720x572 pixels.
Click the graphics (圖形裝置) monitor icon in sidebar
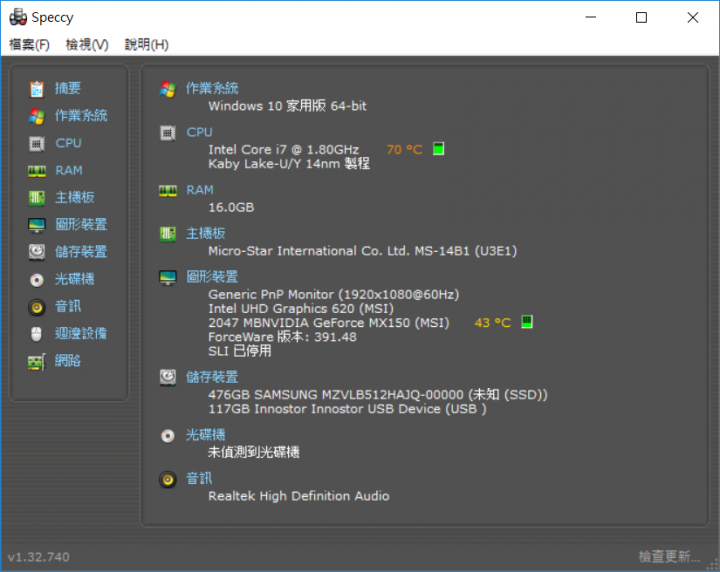tap(37, 225)
